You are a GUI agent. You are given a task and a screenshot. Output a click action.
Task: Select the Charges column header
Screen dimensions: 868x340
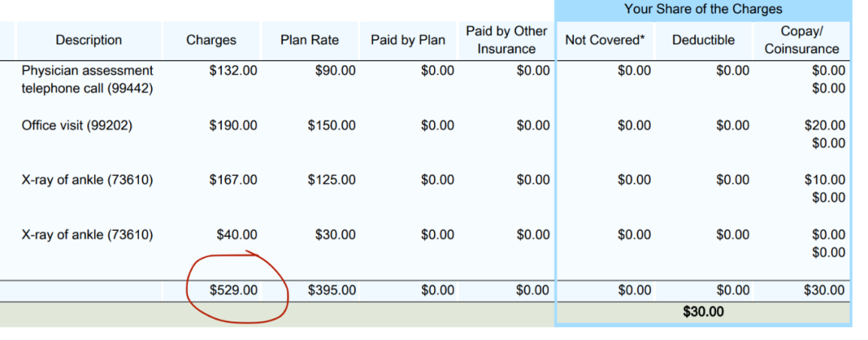(211, 40)
